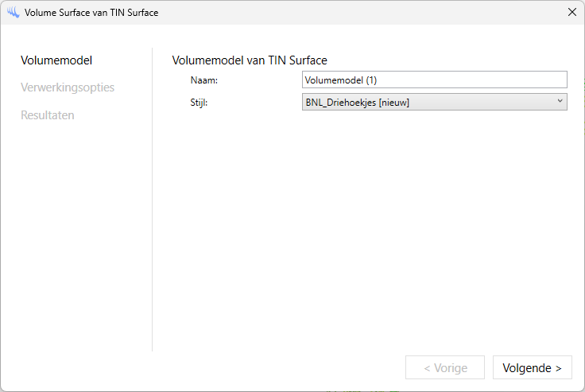Click the window title text in title bar
This screenshot has width=585, height=392.
(x=91, y=13)
